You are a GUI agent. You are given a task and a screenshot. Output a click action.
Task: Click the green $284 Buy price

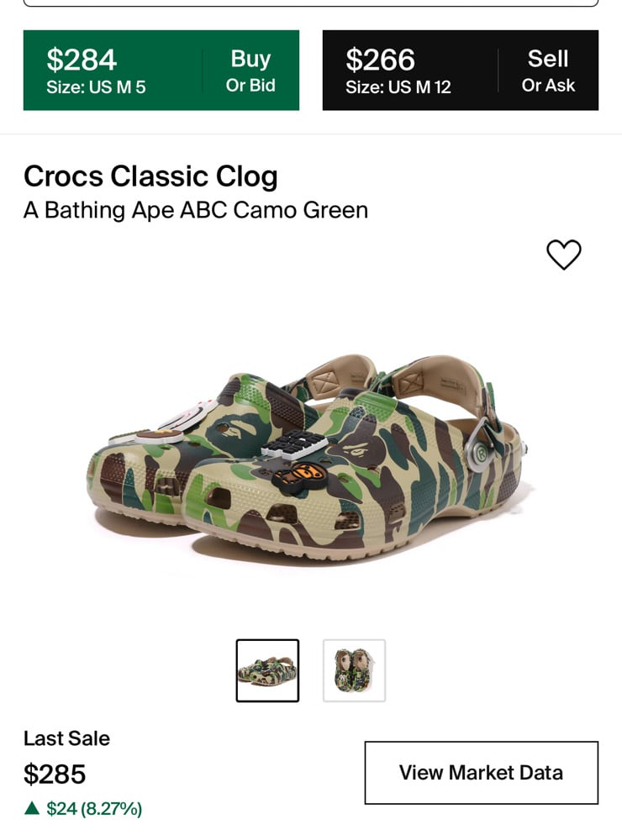click(x=82, y=60)
